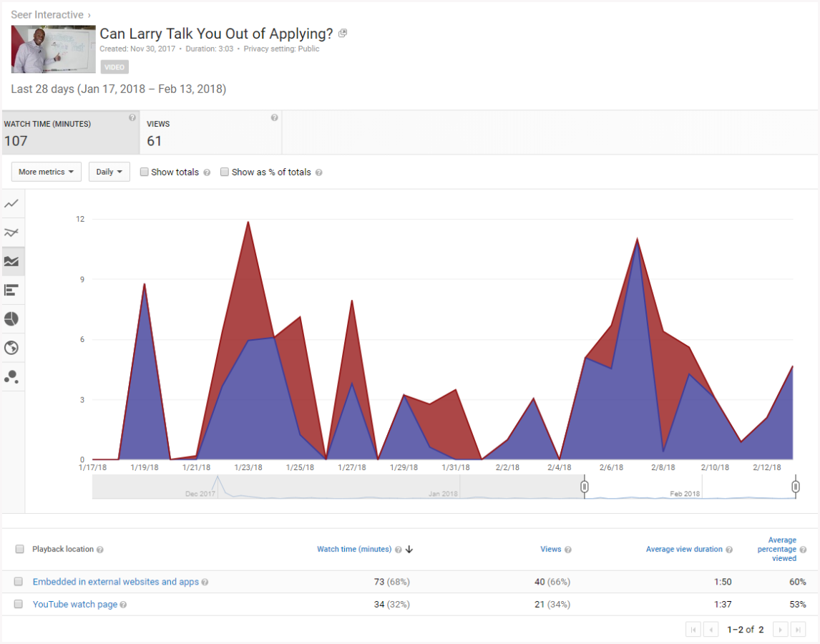Check Show as % of totals
Screen dimensions: 820x644
[x=225, y=172]
